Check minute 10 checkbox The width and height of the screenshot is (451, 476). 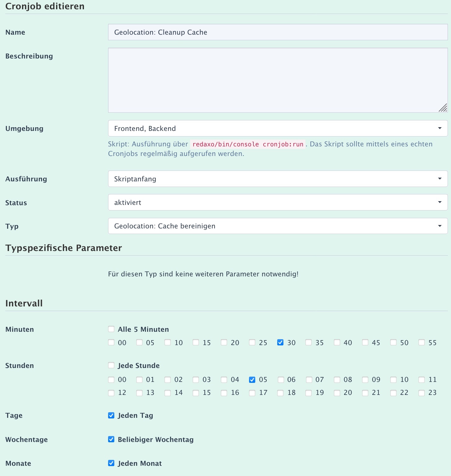pyautogui.click(x=168, y=342)
